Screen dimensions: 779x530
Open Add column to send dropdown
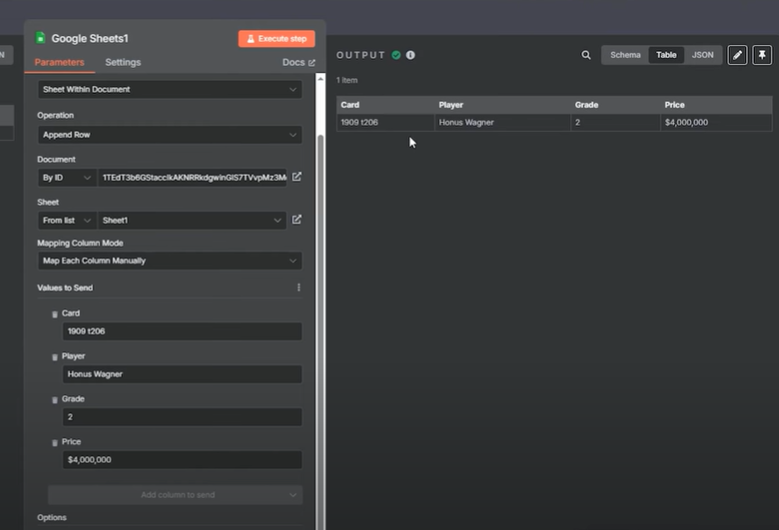point(175,495)
